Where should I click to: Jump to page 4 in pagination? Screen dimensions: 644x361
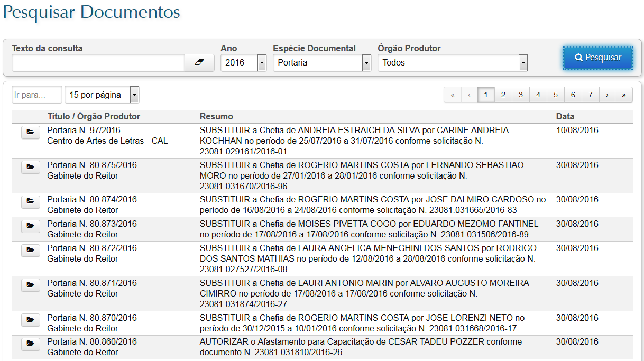point(538,95)
